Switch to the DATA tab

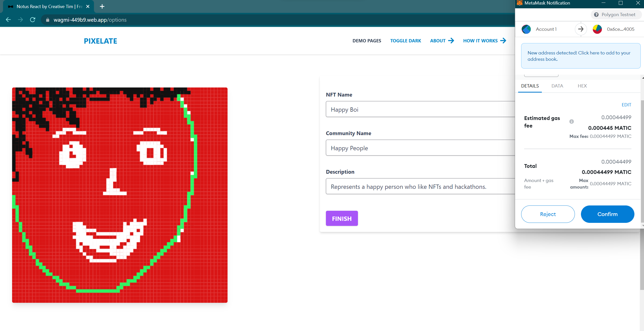pos(557,86)
